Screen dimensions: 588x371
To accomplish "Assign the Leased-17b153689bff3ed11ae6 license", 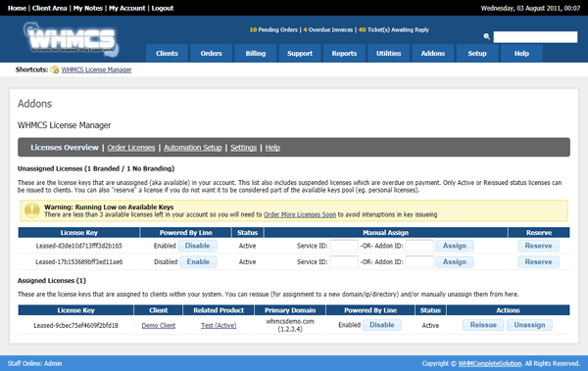I will tap(455, 262).
